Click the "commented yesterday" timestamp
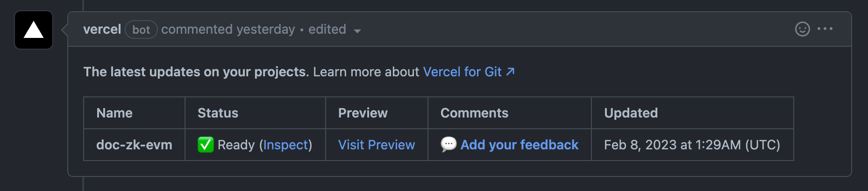The image size is (868, 191). 228,29
